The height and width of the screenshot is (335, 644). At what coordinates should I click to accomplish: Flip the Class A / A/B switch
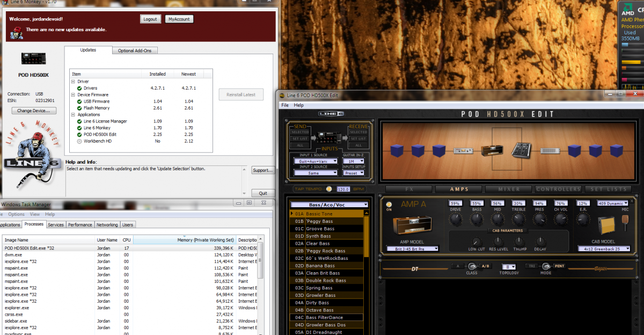point(472,266)
